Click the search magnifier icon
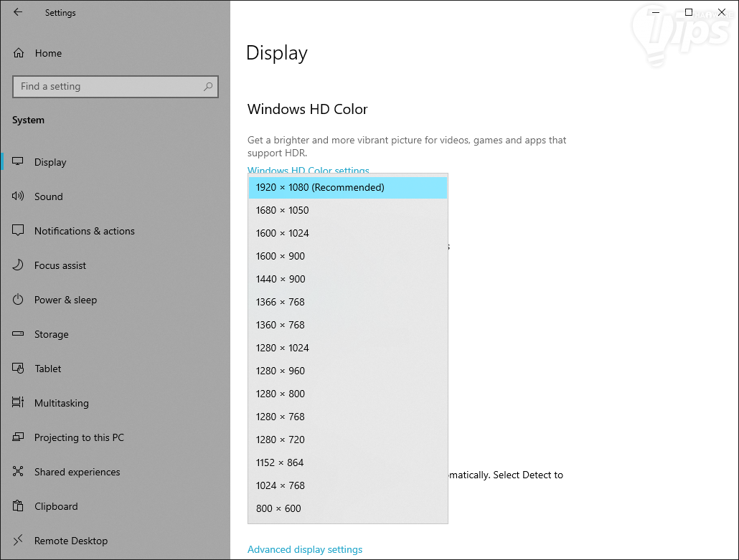 [x=208, y=87]
